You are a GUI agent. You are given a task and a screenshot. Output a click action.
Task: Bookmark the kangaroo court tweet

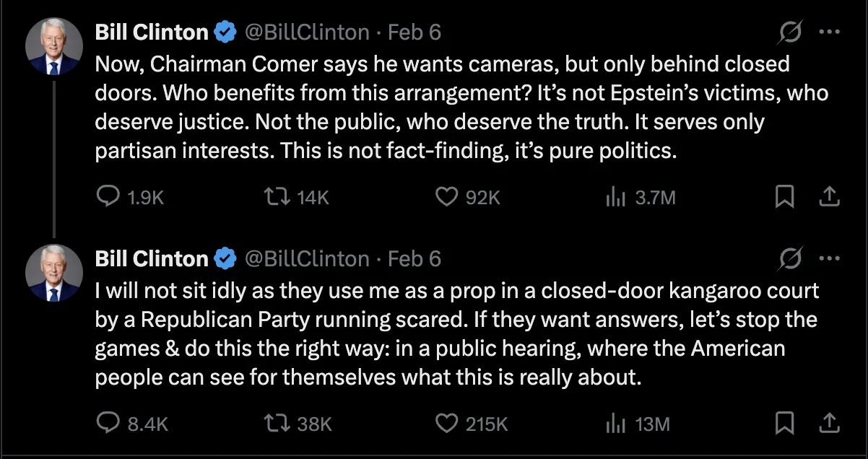point(784,423)
